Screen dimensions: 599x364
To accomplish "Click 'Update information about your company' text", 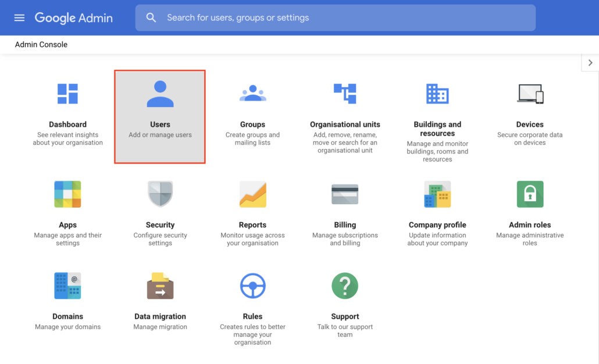I will pos(437,239).
